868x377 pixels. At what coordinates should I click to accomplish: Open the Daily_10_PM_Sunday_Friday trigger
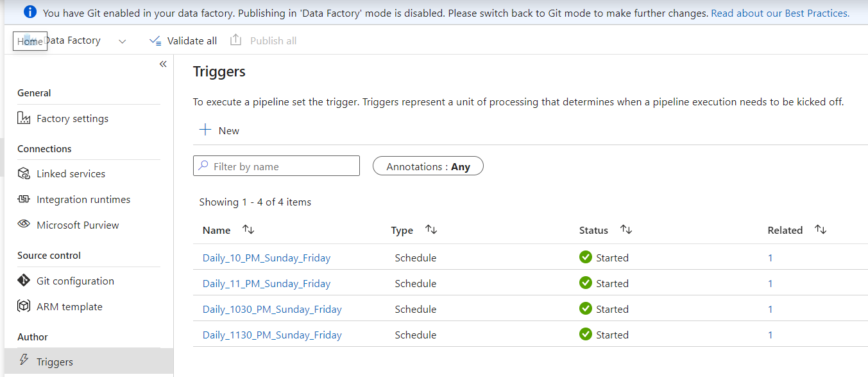(x=266, y=258)
